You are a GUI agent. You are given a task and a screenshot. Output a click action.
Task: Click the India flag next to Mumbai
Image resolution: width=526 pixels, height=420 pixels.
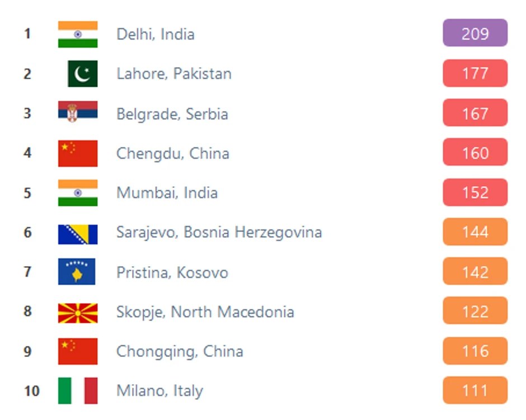(x=78, y=193)
